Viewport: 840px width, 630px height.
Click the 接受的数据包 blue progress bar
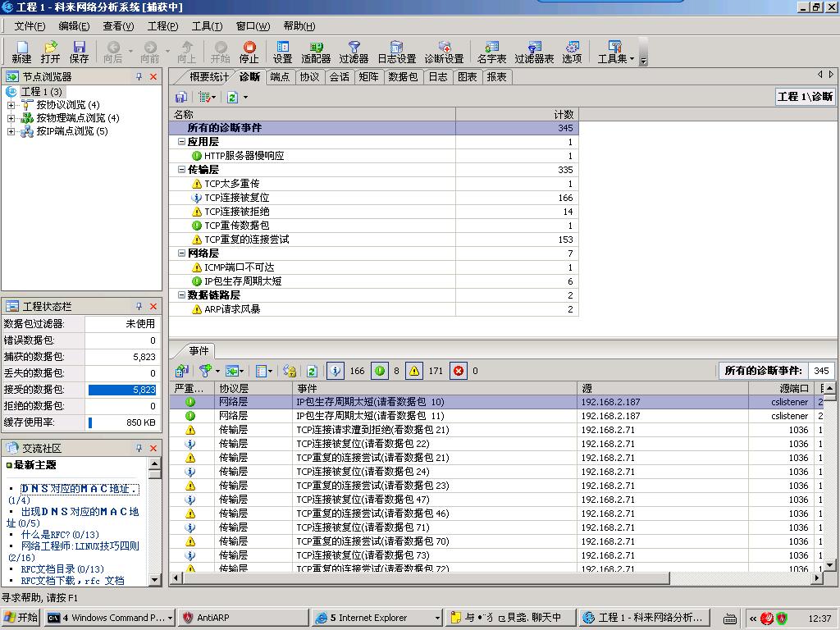pos(121,390)
